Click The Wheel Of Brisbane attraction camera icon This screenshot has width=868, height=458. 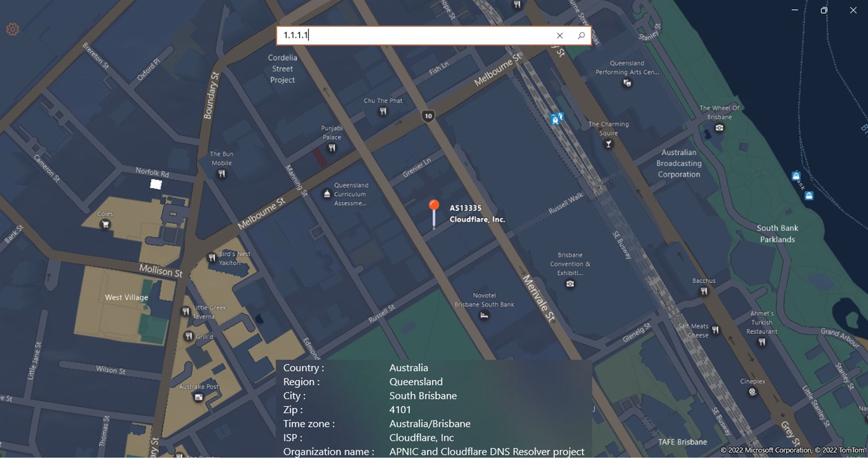pyautogui.click(x=719, y=127)
